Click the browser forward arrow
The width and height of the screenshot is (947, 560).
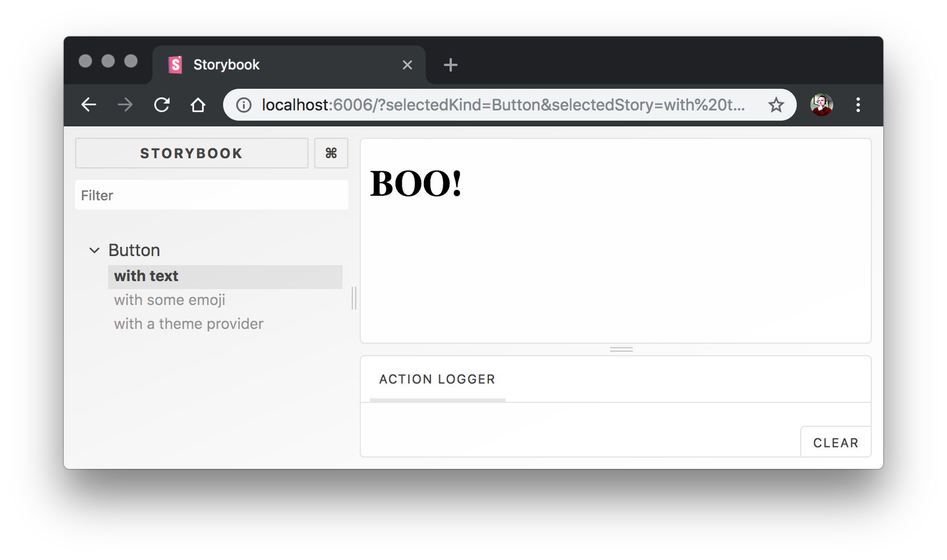click(x=125, y=105)
